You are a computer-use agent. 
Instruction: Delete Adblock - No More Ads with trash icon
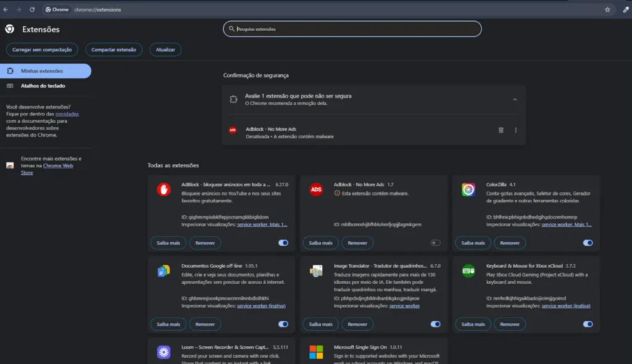coord(501,130)
